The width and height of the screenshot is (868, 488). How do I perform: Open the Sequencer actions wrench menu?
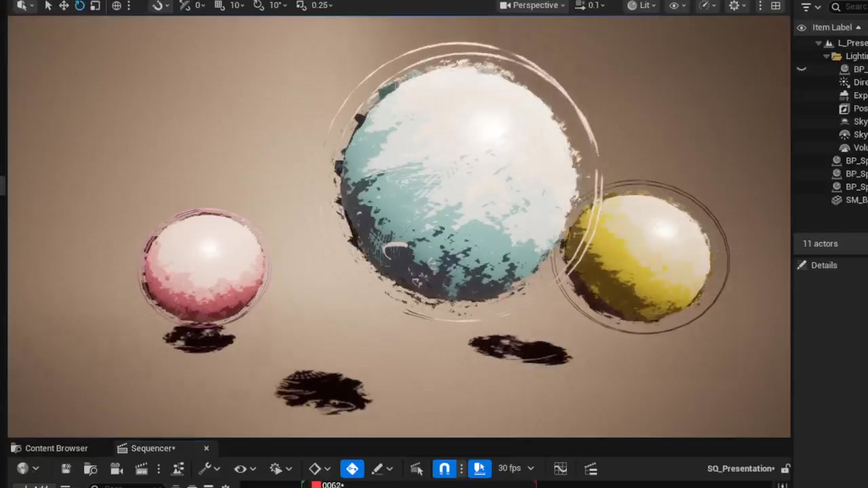pyautogui.click(x=210, y=468)
